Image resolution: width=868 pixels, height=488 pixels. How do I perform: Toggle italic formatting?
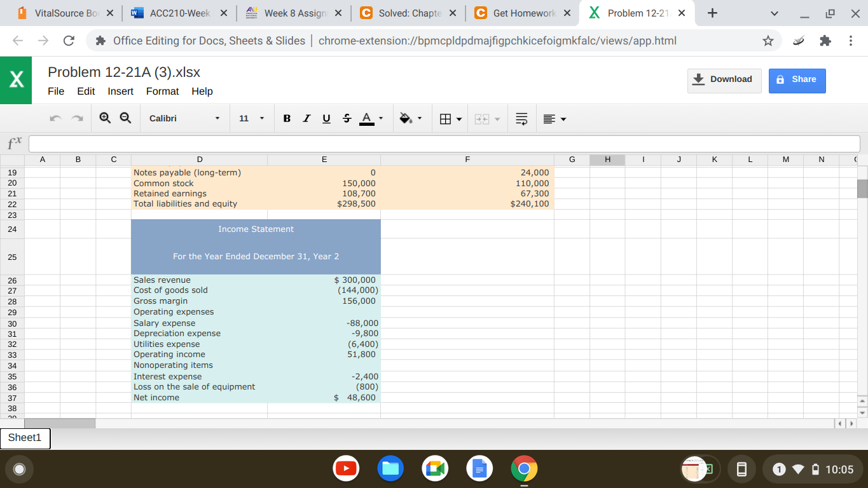point(307,118)
